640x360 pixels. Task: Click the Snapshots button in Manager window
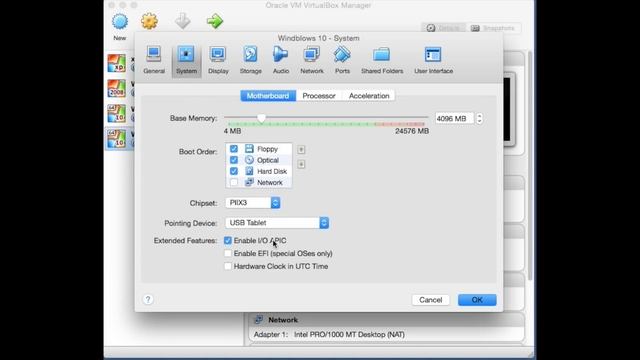[493, 28]
